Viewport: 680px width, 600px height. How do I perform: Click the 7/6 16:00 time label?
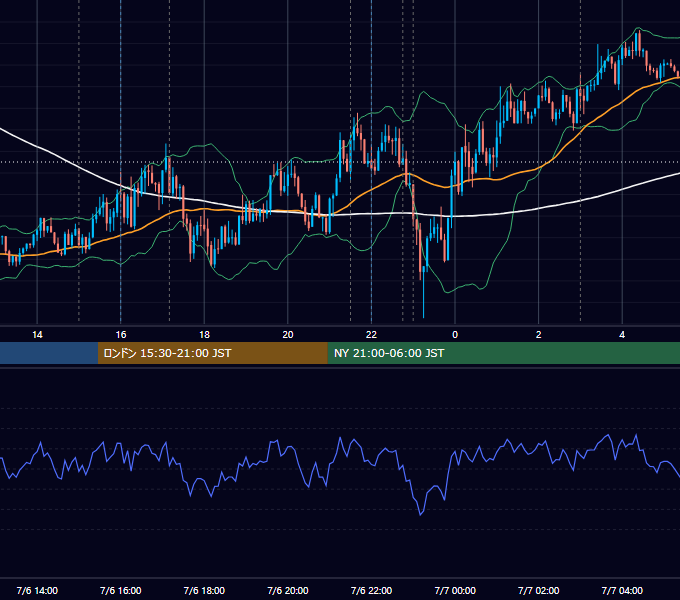[121, 590]
